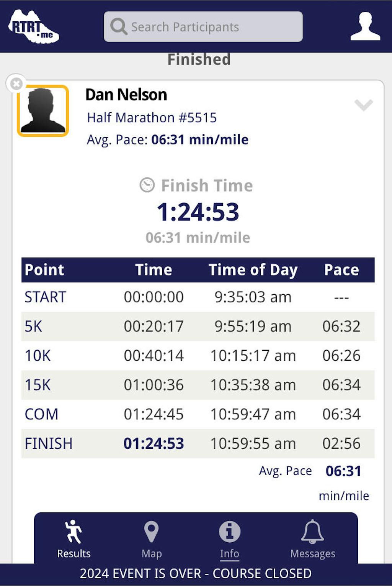The width and height of the screenshot is (392, 586).
Task: Open the Info tab
Action: click(x=229, y=538)
